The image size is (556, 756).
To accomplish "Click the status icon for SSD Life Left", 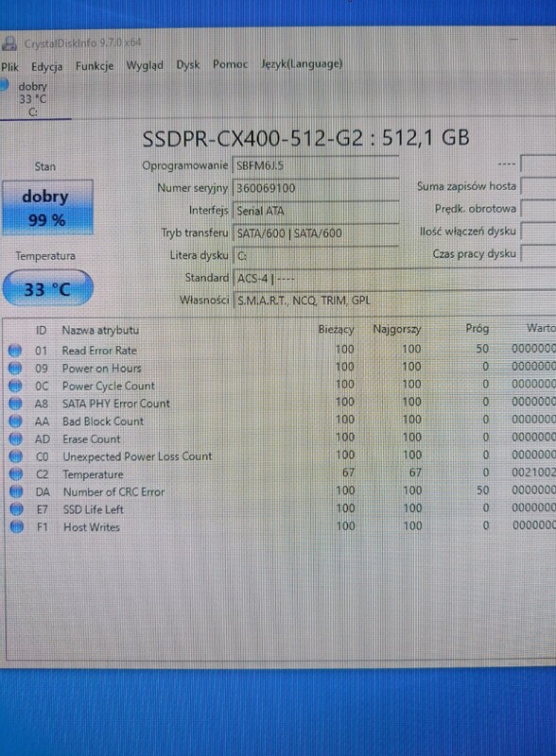I will 16,509.
